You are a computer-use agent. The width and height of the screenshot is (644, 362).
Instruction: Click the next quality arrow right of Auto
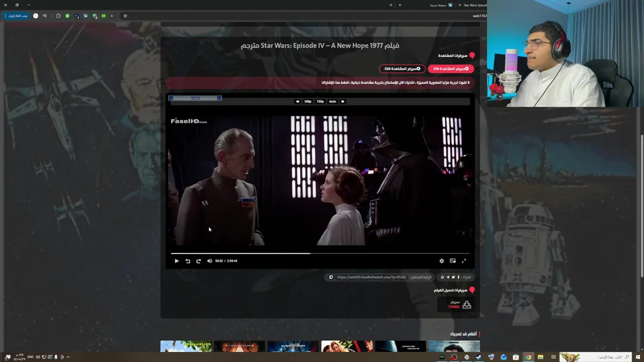point(343,102)
